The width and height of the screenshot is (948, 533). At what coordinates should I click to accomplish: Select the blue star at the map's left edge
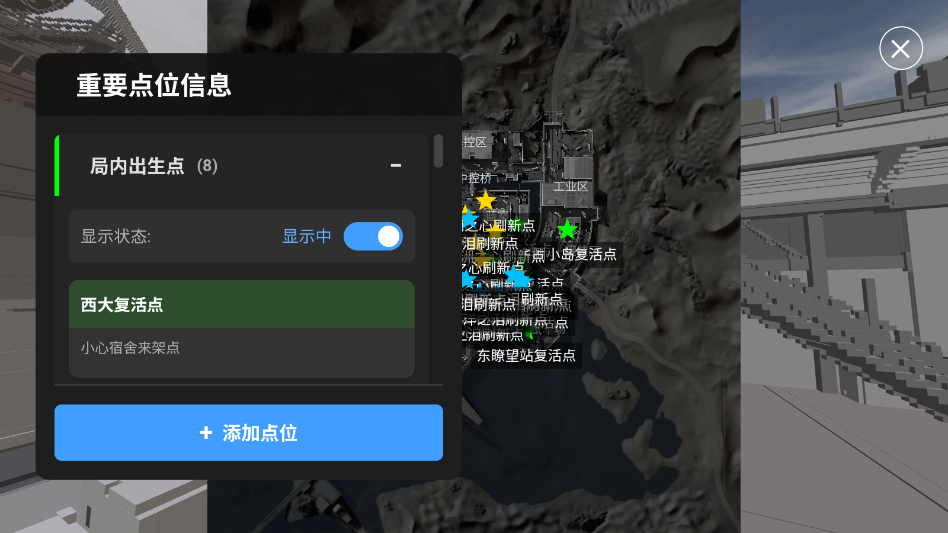coord(469,216)
